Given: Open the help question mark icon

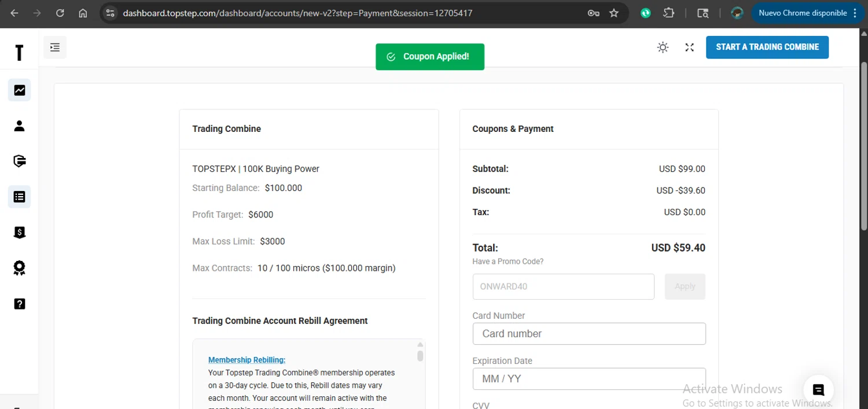Looking at the screenshot, I should pos(20,304).
